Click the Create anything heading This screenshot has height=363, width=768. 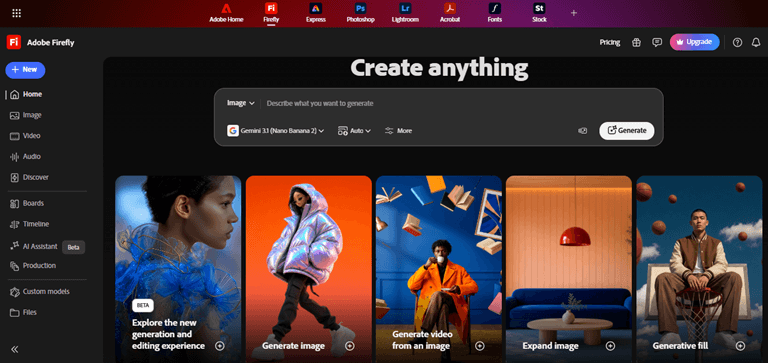(439, 69)
